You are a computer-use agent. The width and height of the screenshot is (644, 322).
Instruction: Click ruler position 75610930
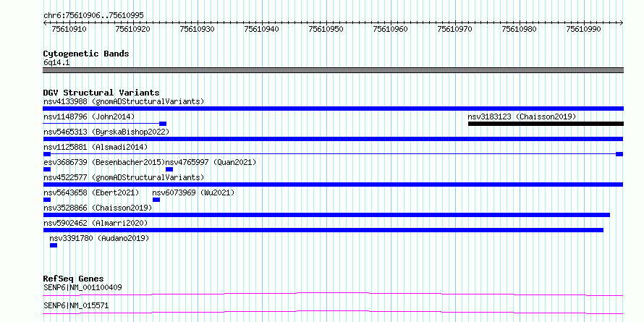point(198,29)
